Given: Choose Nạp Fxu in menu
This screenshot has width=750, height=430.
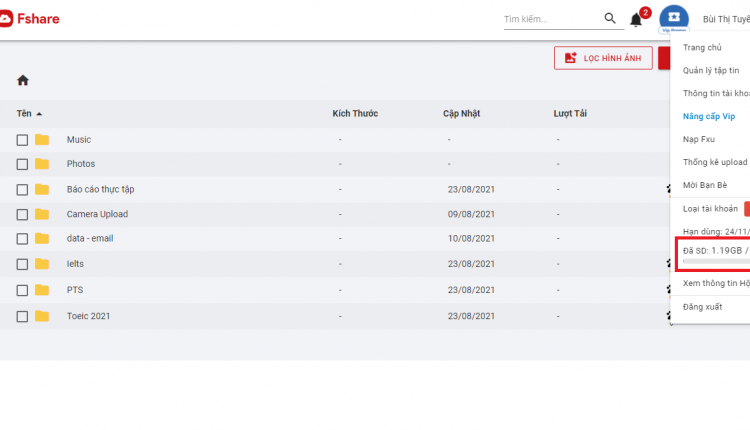Looking at the screenshot, I should [698, 139].
